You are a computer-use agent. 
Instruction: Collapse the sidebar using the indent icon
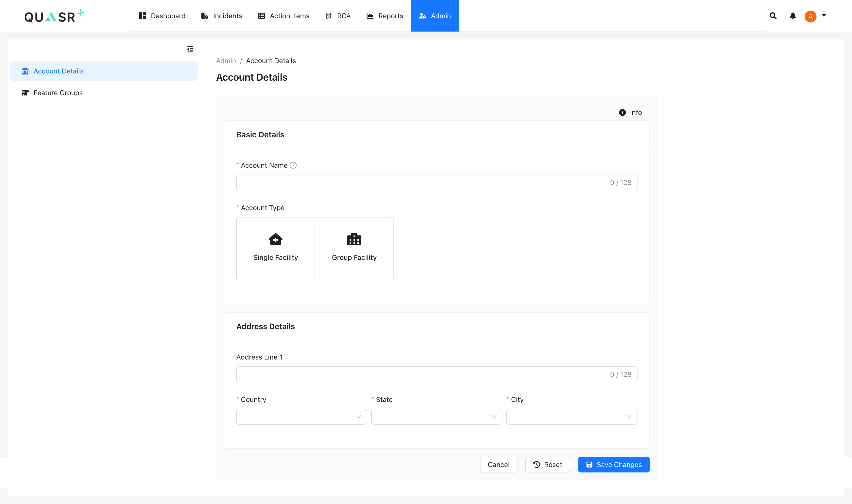coord(190,49)
